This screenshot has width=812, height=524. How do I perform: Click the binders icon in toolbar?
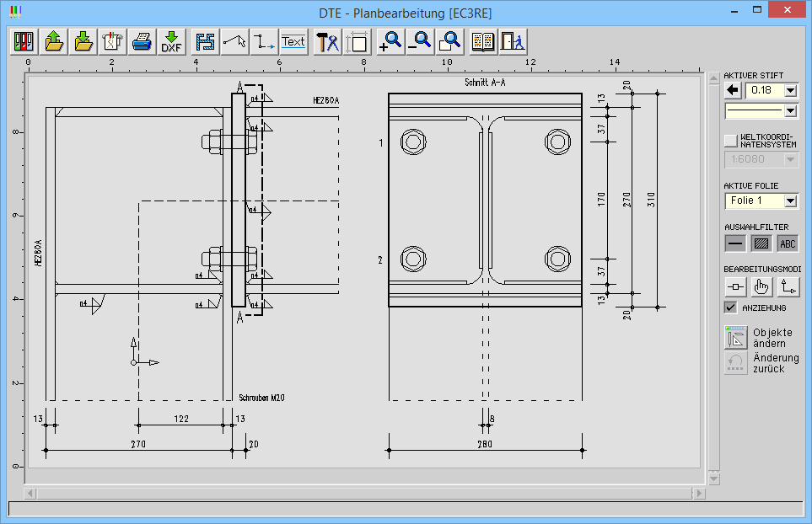(x=24, y=41)
